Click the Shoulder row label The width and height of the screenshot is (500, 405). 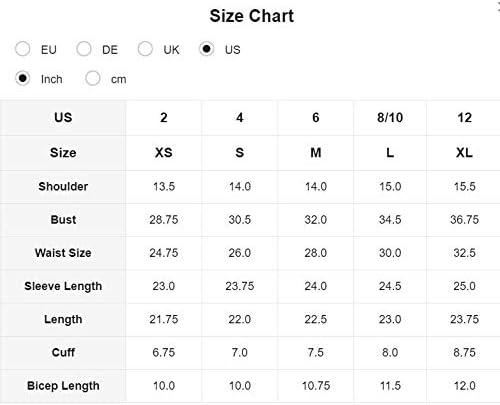(63, 186)
